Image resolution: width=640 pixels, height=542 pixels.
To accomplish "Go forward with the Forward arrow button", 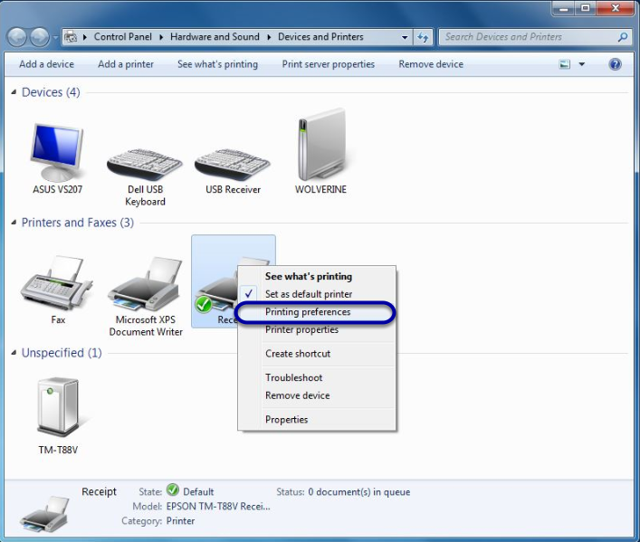I will click(x=40, y=38).
